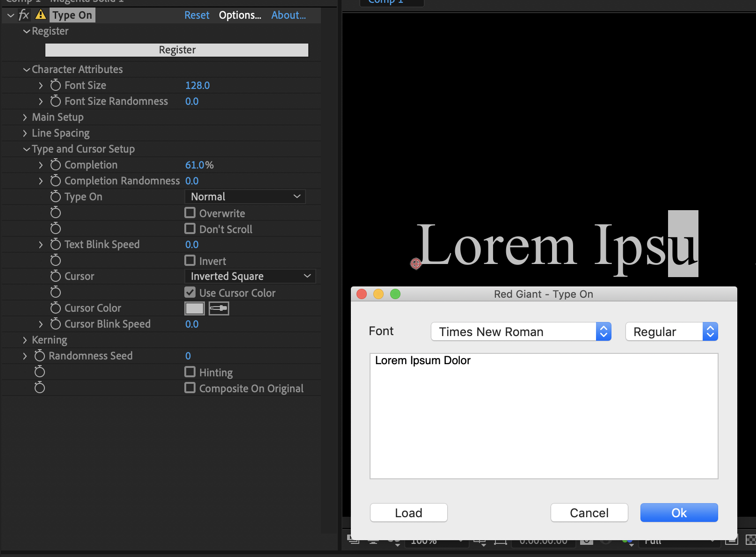Expand the Font Size property
756x557 pixels.
coord(41,86)
